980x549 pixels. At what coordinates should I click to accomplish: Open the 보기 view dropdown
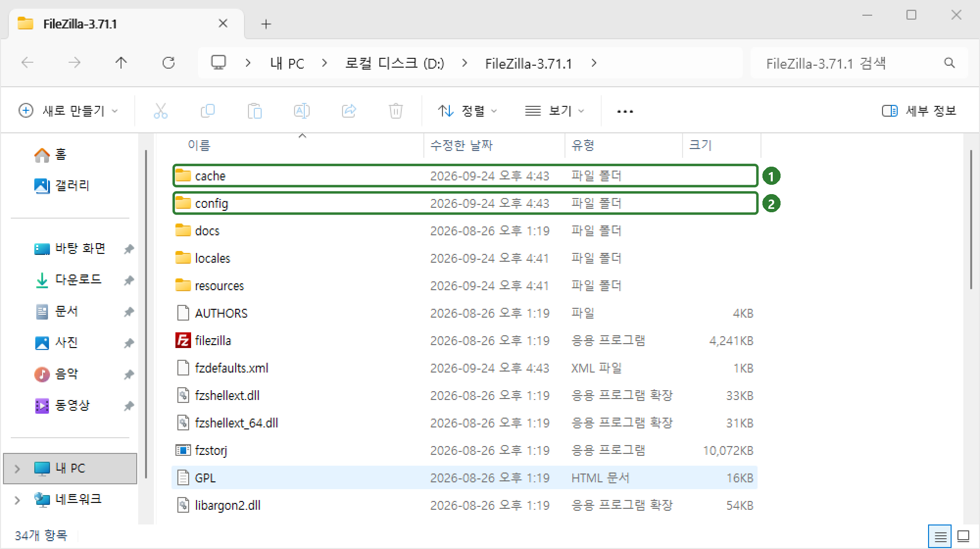pos(555,111)
